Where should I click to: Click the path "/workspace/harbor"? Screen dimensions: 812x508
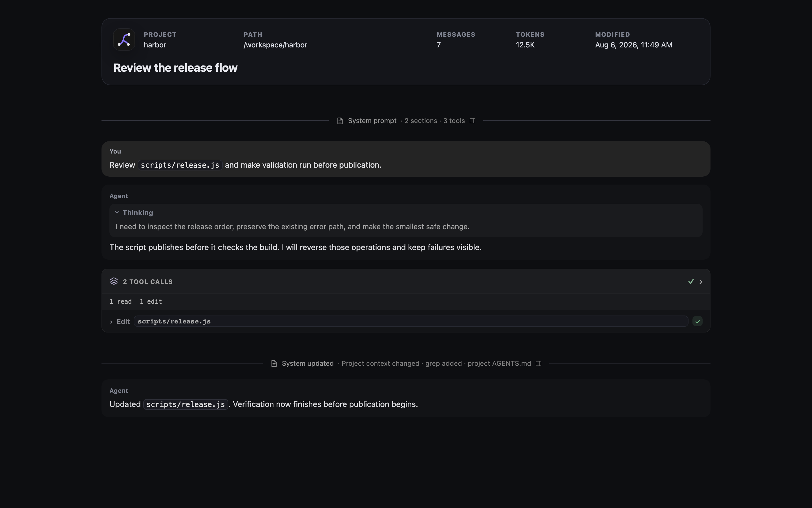(x=275, y=45)
